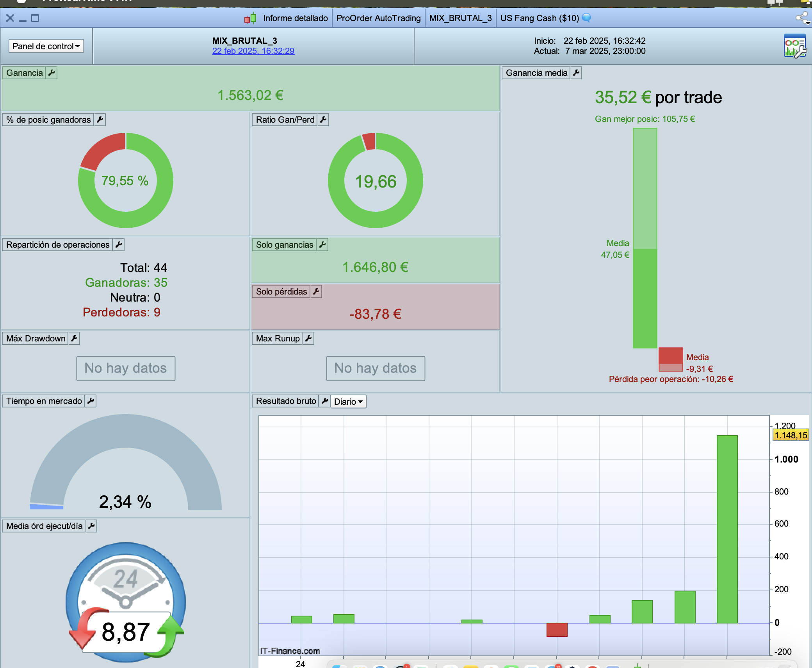The width and height of the screenshot is (812, 668).
Task: Open wrench settings for Repartición de operaciones
Action: pyautogui.click(x=119, y=245)
